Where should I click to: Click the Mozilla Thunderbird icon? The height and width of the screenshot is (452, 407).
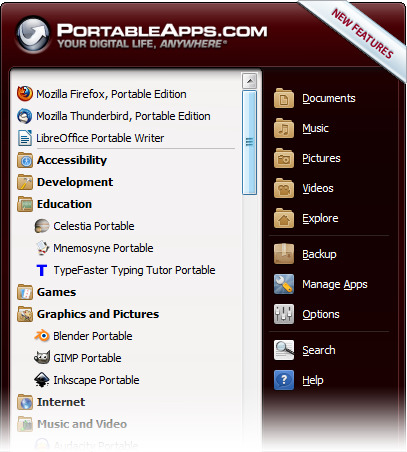(x=25, y=116)
